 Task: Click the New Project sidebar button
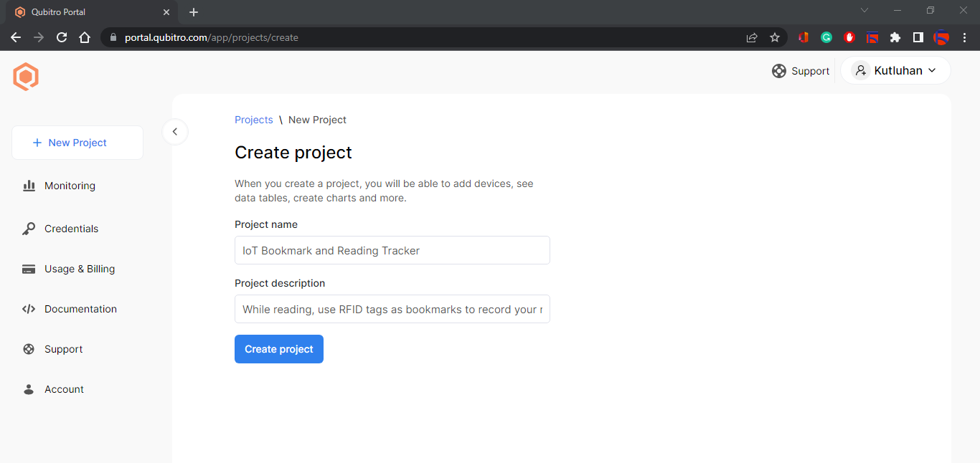point(77,143)
